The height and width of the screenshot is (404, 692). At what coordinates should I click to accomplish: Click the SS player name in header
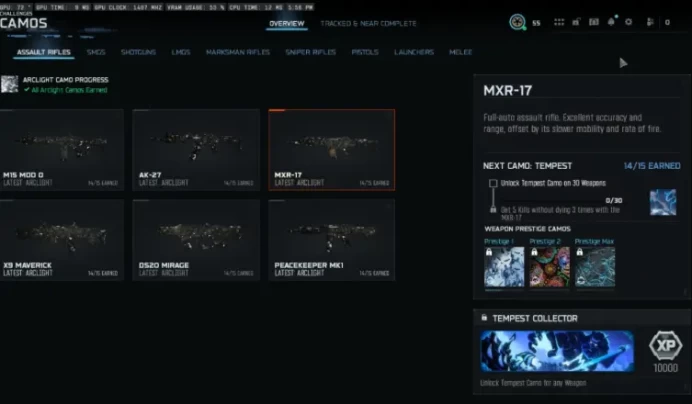pos(536,23)
